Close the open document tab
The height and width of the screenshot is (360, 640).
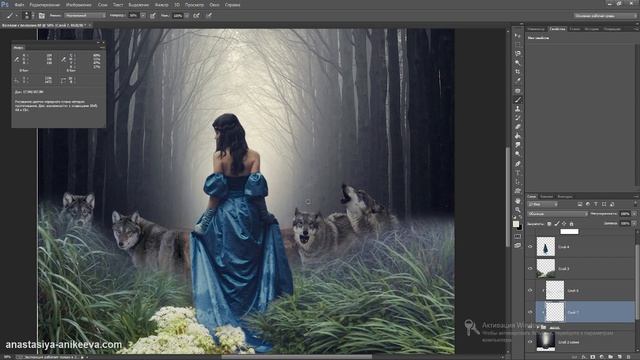pos(90,25)
